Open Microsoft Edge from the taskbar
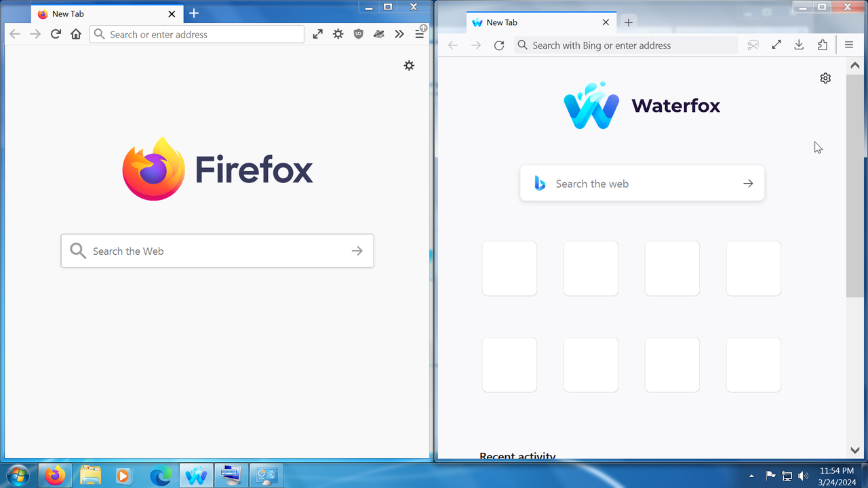 [161, 476]
